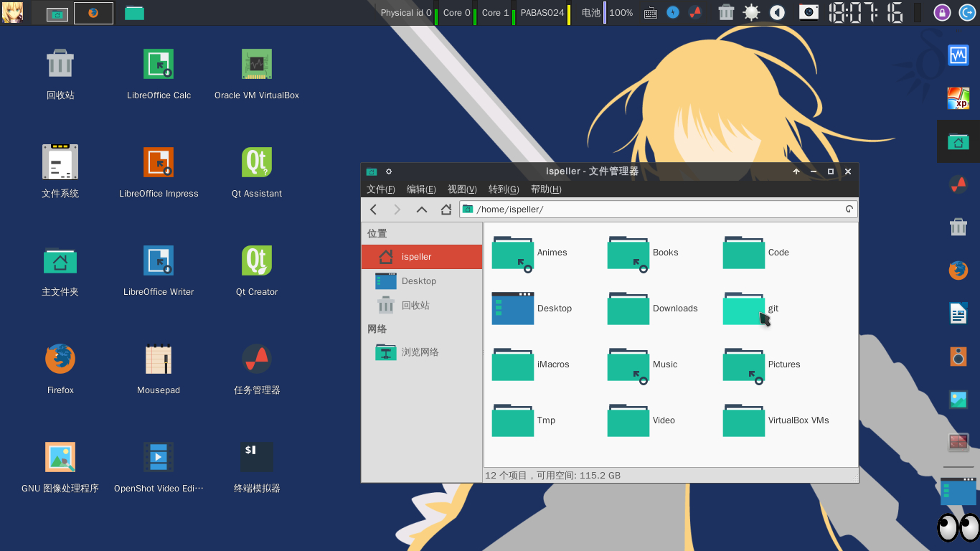Log out using the blue exit icon
This screenshot has height=551, width=980.
(x=966, y=12)
